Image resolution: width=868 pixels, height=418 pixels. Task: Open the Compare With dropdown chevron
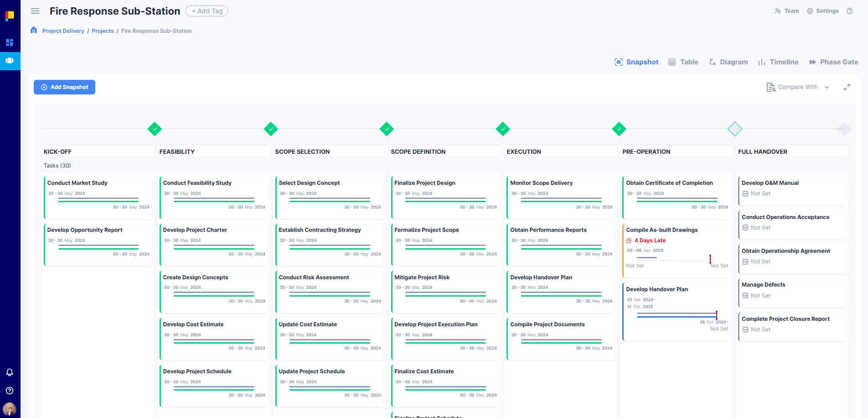pos(827,87)
